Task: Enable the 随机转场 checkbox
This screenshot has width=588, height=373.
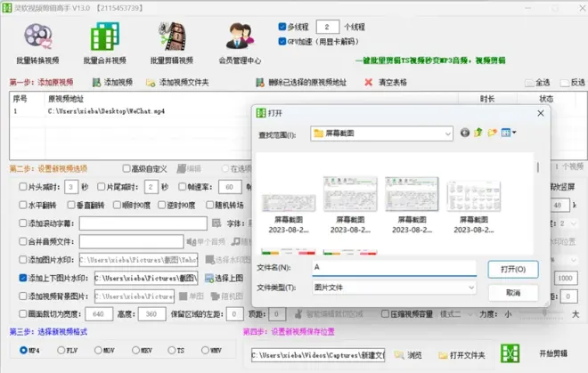Action: pyautogui.click(x=209, y=205)
